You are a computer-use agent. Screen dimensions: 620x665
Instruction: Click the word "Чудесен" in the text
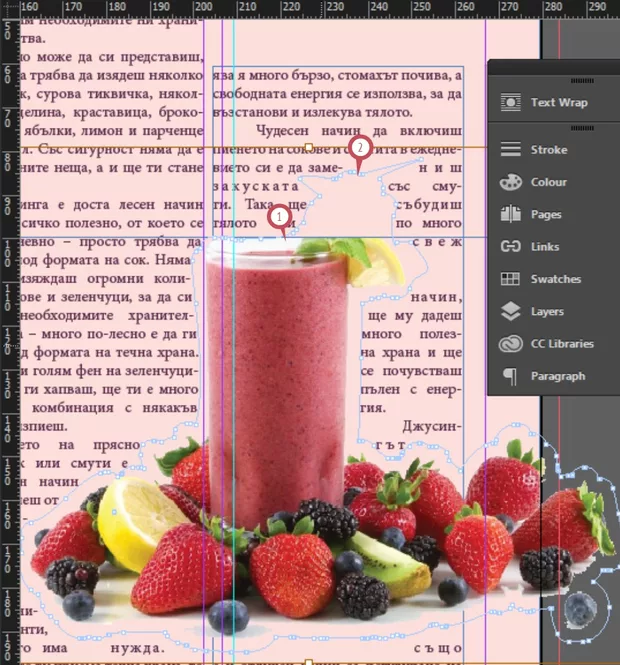pos(282,131)
